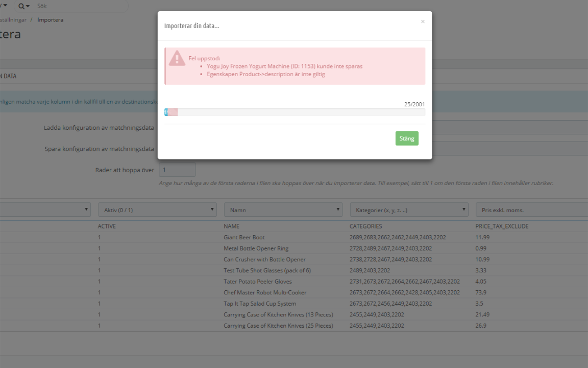The width and height of the screenshot is (588, 368).
Task: Open the Kategorier (x, y, z...) dropdown
Action: tap(409, 210)
